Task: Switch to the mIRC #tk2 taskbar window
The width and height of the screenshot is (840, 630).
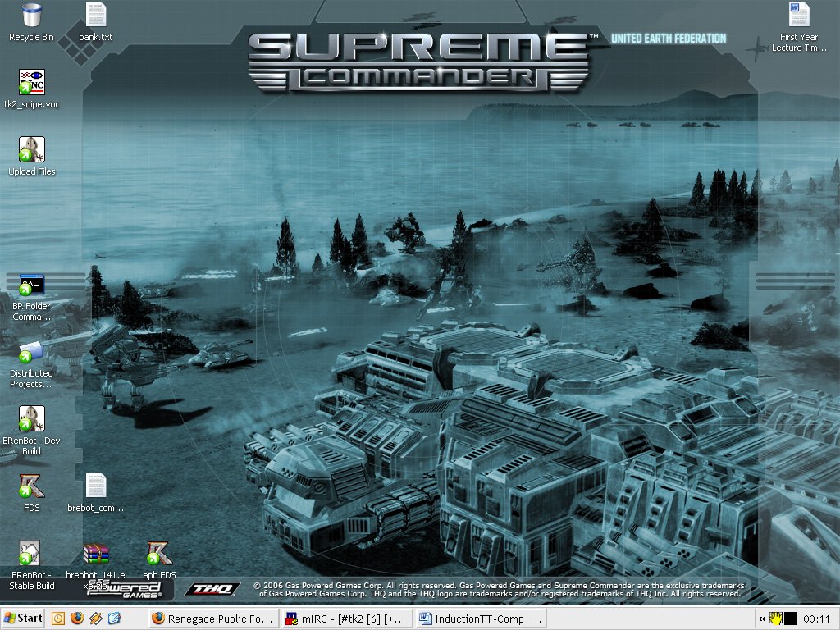Action: point(345,619)
